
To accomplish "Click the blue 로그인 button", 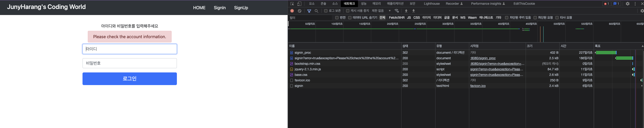I will coord(130,79).
